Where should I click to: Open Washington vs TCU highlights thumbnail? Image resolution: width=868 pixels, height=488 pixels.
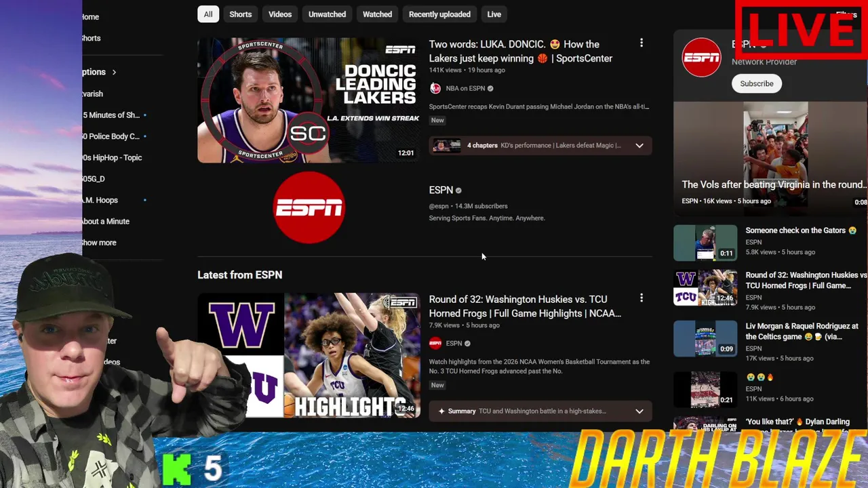(309, 355)
